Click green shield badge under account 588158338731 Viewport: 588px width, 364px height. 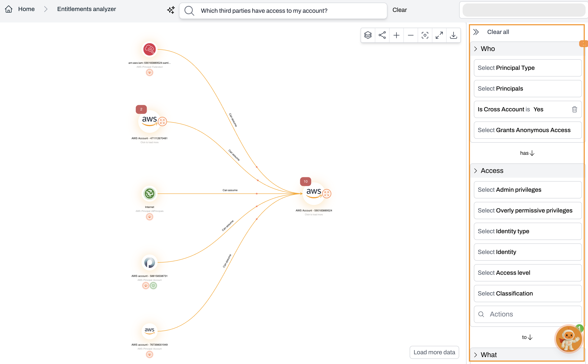153,286
